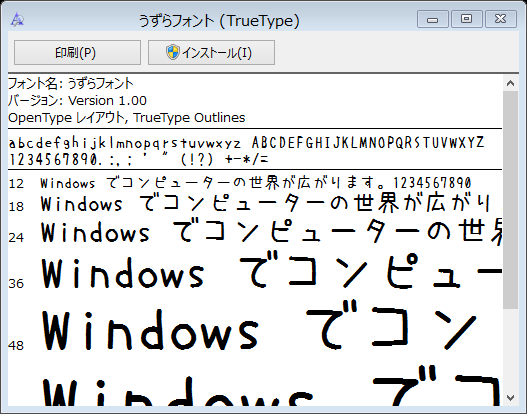Click the size 18 label
The width and height of the screenshot is (527, 414).
16,207
